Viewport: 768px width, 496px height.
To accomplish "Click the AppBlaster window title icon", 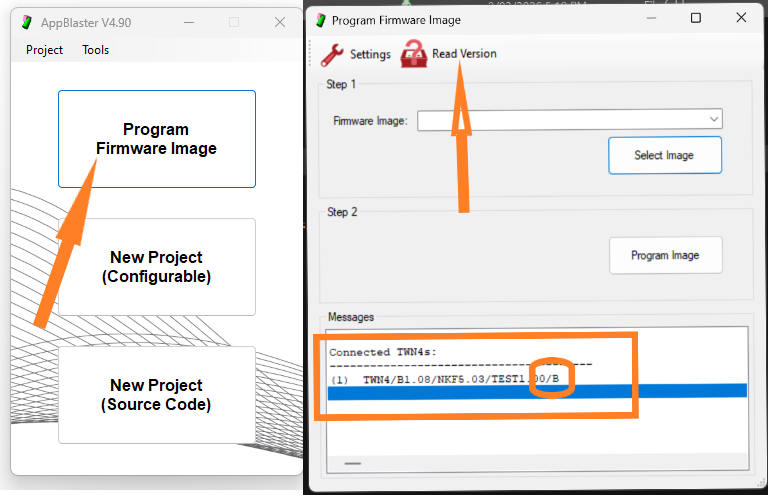I will 27,23.
